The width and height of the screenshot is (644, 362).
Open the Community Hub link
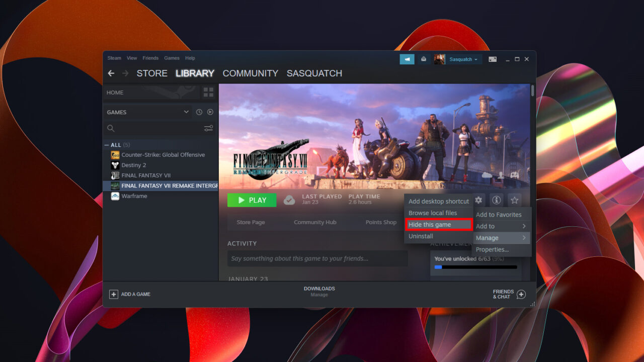315,222
